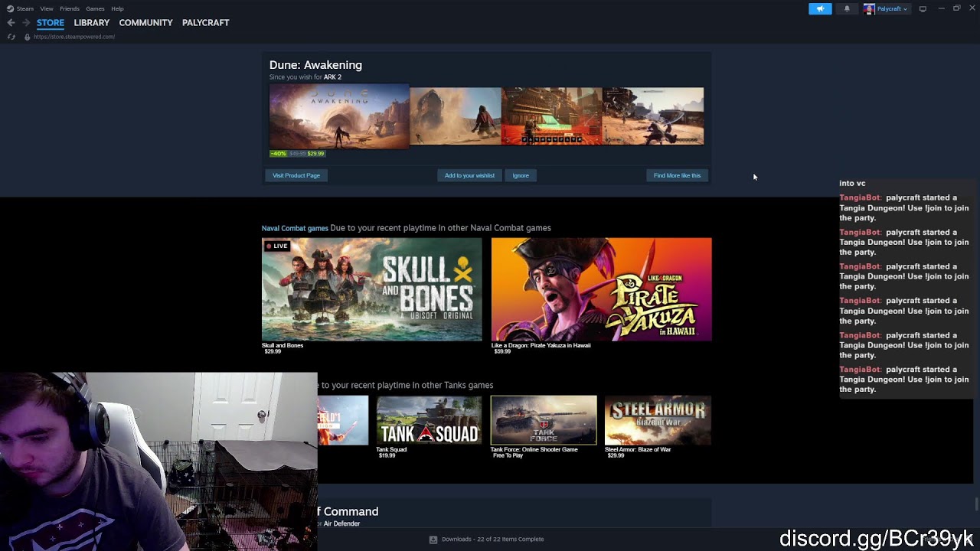
Task: Switch to Big Picture mode icon
Action: pyautogui.click(x=923, y=8)
